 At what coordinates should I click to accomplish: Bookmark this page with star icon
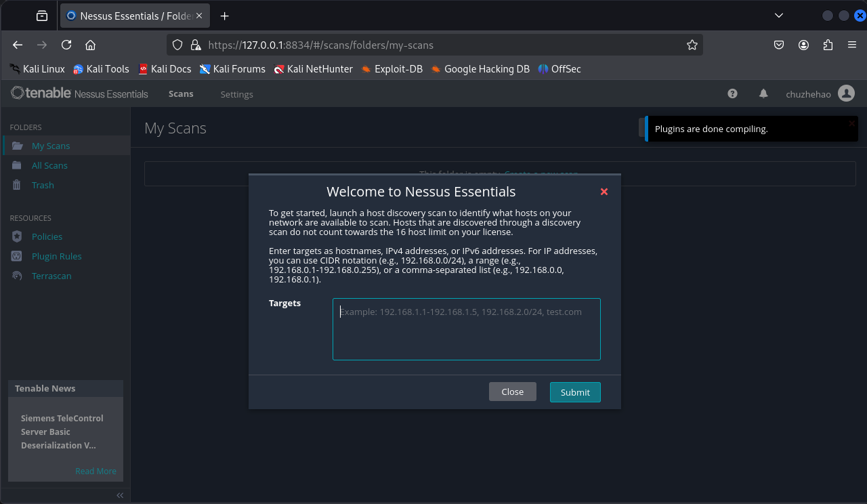click(692, 45)
